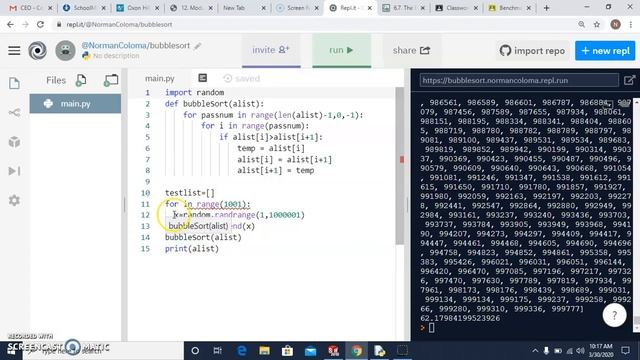Click the volume icon in system tray

pos(580,351)
